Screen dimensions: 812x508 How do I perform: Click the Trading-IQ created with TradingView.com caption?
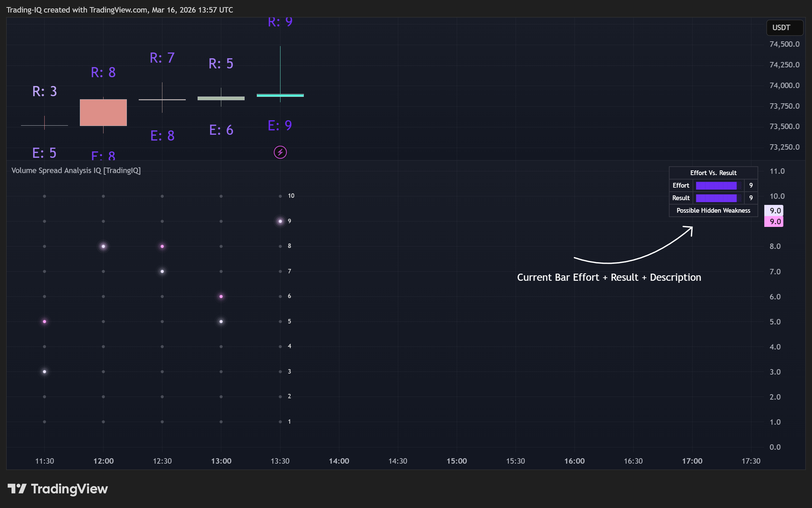pos(120,10)
